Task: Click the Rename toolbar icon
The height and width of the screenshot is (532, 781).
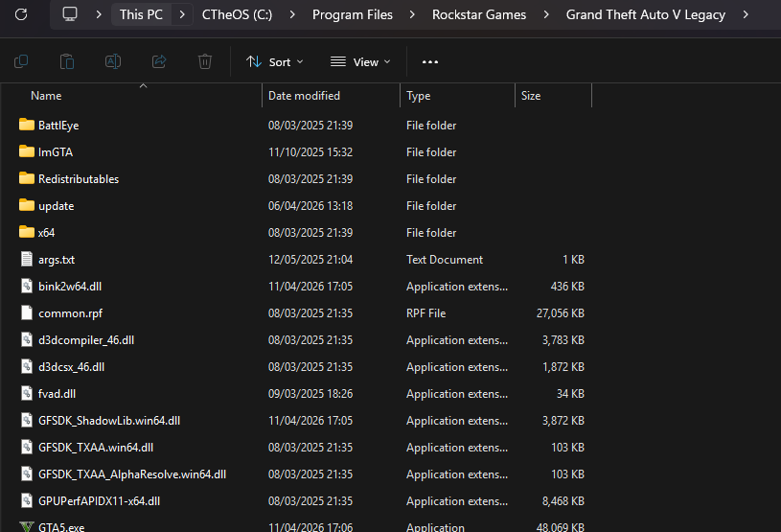Action: pos(113,61)
